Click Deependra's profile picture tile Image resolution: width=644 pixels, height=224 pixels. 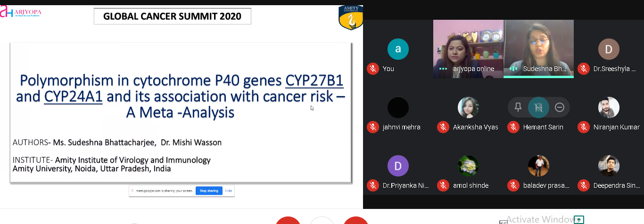click(x=608, y=166)
